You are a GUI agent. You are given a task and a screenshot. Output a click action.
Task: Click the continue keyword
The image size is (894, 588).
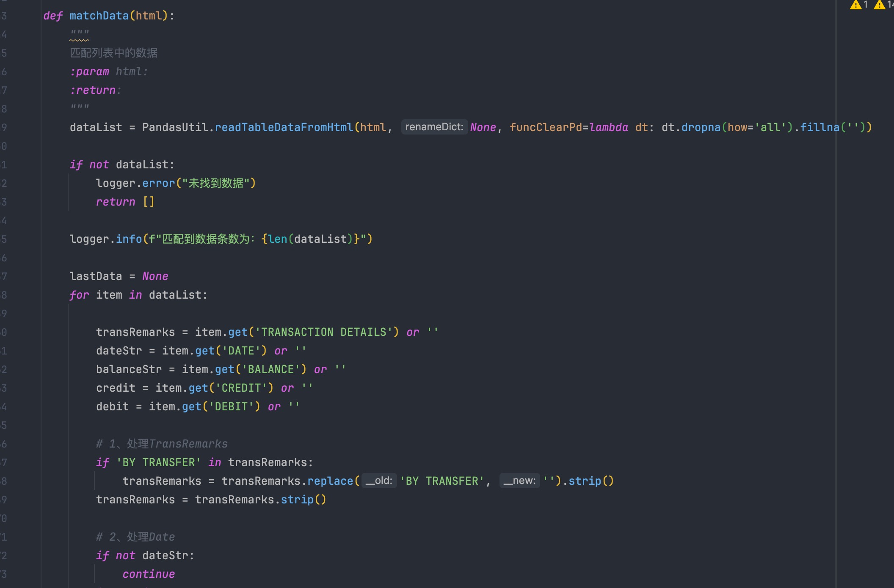[x=149, y=574]
